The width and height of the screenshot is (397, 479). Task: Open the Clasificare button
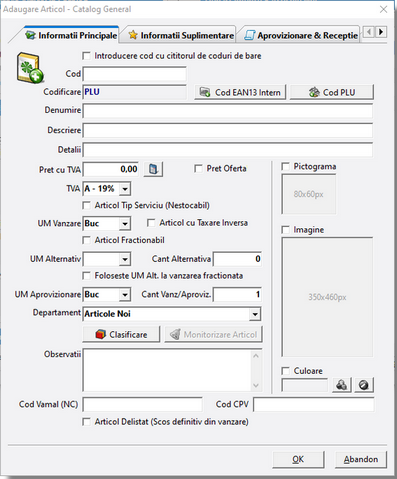coord(121,334)
